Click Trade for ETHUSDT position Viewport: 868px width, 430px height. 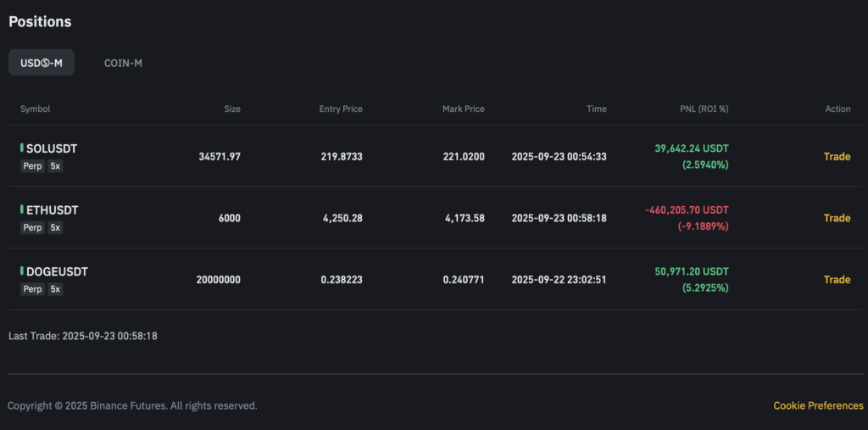tap(837, 218)
